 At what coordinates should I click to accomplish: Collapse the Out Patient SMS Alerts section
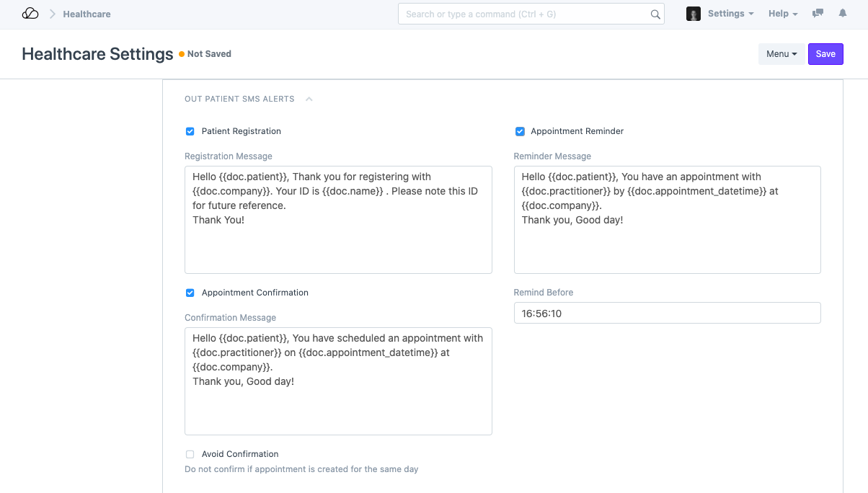click(309, 99)
